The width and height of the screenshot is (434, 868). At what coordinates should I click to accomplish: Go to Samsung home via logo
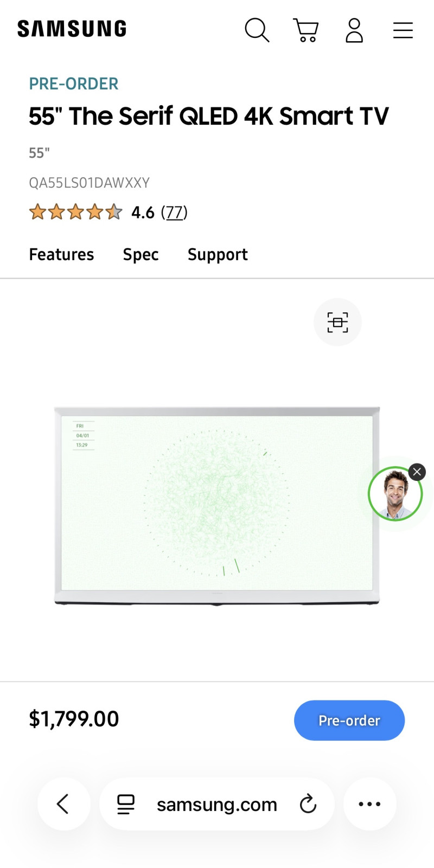coord(72,29)
